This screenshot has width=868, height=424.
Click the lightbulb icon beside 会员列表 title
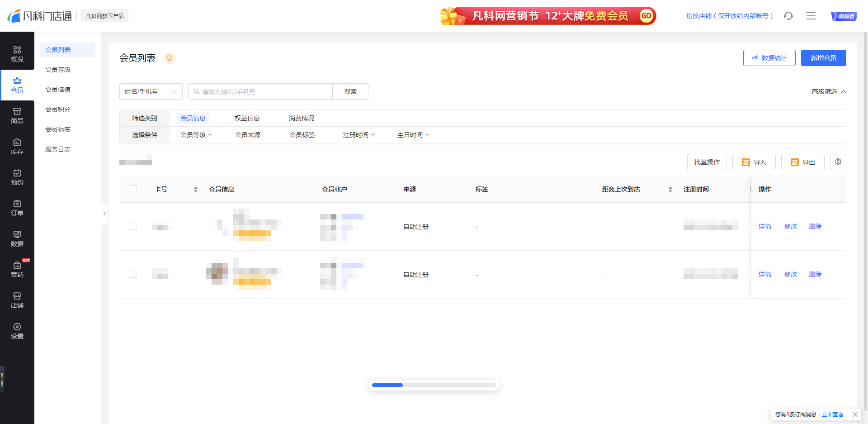click(x=170, y=58)
